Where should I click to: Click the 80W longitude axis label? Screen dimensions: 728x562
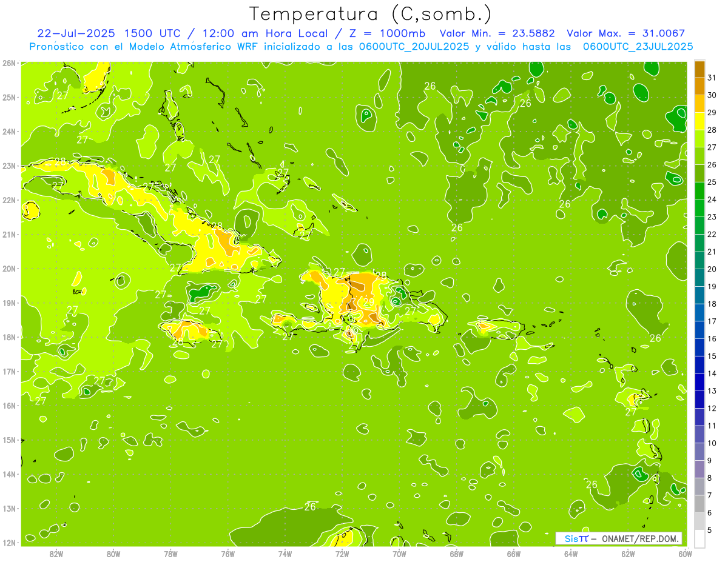[113, 553]
